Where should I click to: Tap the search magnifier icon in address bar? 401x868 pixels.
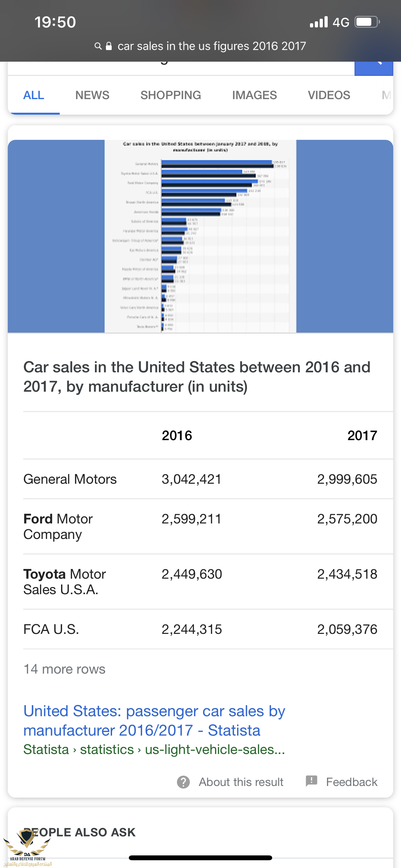98,46
